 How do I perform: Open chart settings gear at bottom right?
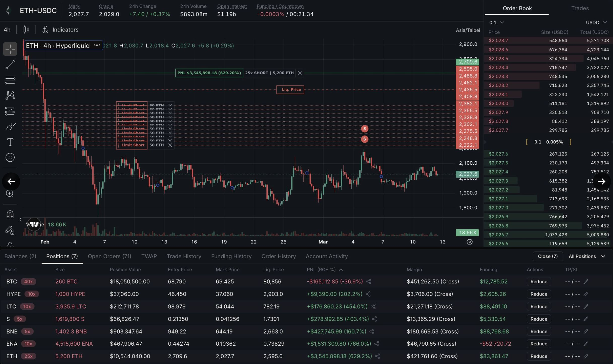coord(469,242)
